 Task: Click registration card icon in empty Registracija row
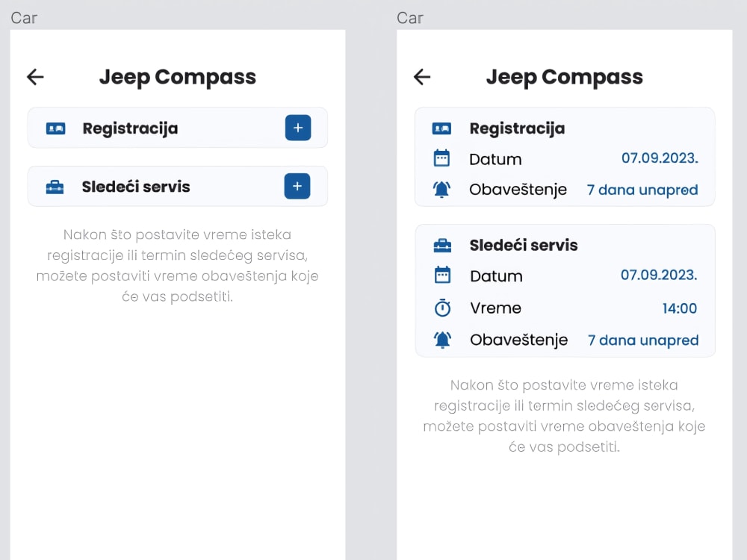(55, 128)
